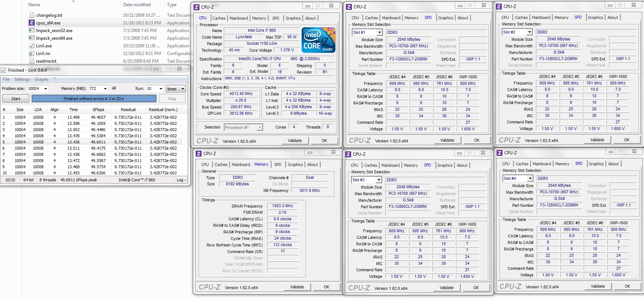Click the Command Rate (CR) value '1T'

tap(283, 252)
